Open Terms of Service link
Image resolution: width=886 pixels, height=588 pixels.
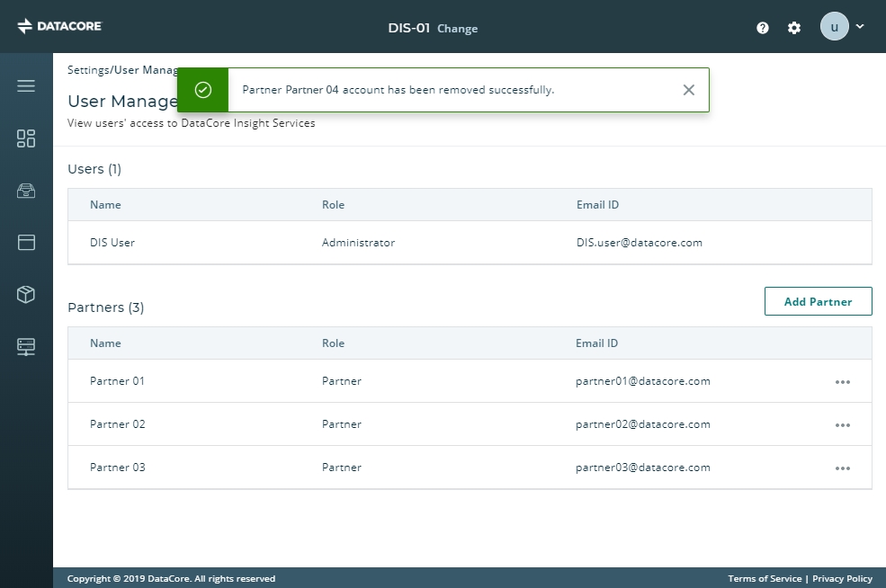click(765, 578)
